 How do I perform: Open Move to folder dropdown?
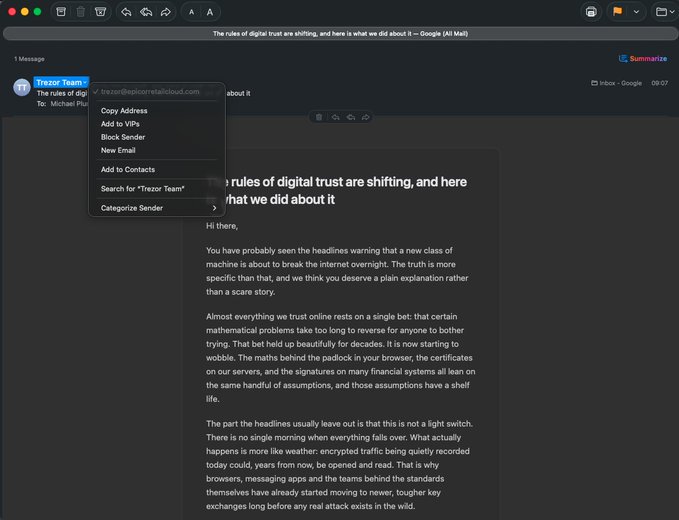[665, 12]
